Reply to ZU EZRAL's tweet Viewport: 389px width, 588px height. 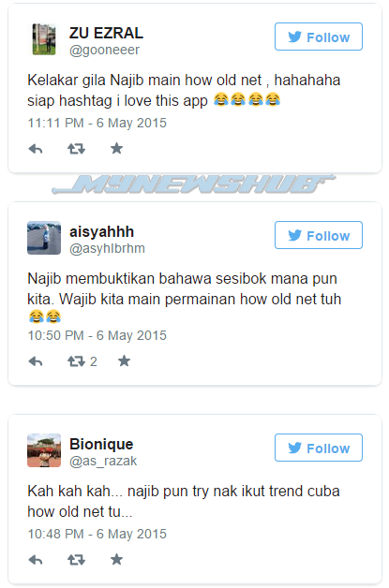pyautogui.click(x=36, y=149)
